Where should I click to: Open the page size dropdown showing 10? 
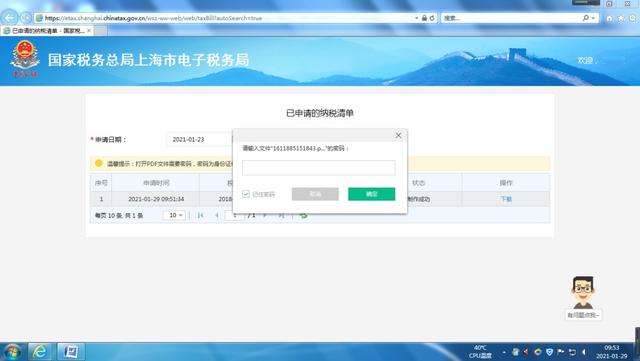(x=174, y=215)
